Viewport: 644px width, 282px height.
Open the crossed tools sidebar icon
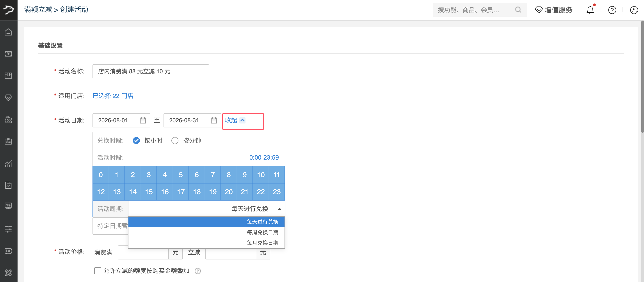pos(9,273)
